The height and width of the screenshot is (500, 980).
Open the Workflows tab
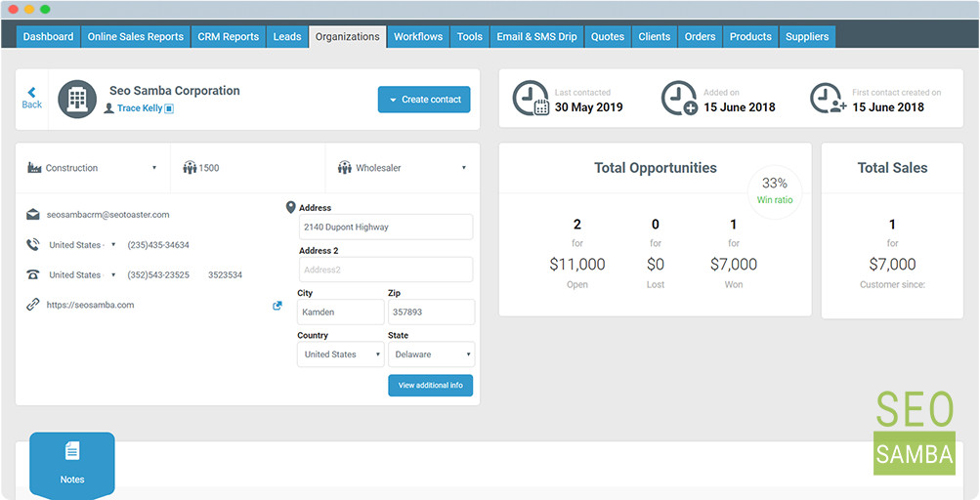tap(418, 37)
